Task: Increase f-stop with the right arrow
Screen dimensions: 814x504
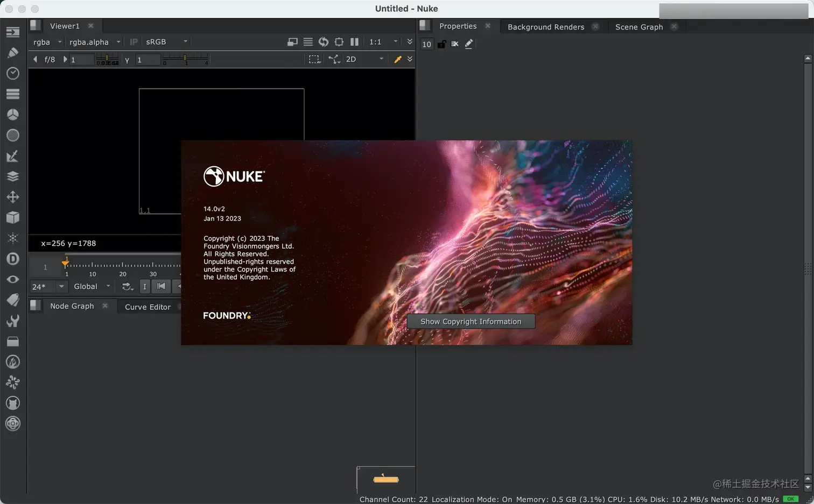Action: [x=65, y=59]
